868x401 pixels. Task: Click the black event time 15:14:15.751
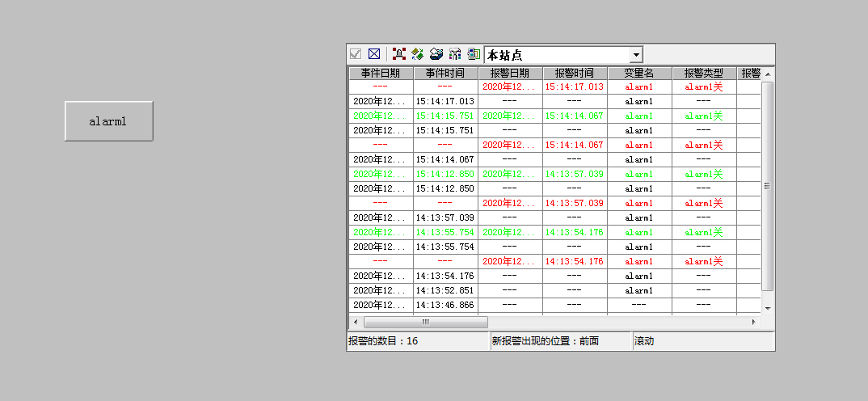pos(445,131)
